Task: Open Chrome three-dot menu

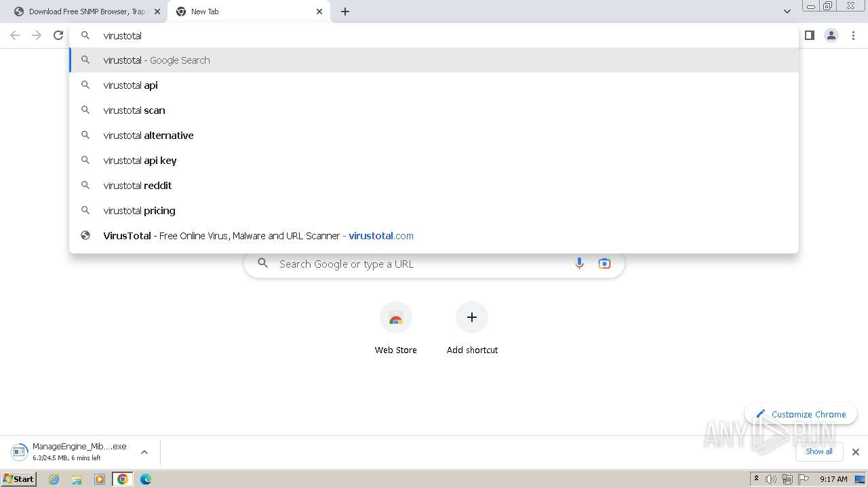Action: click(x=854, y=35)
